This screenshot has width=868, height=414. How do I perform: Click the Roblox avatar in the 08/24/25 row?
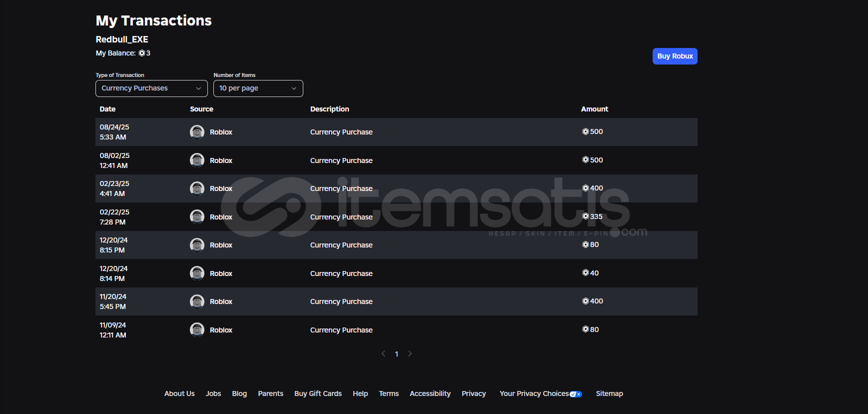pos(197,132)
